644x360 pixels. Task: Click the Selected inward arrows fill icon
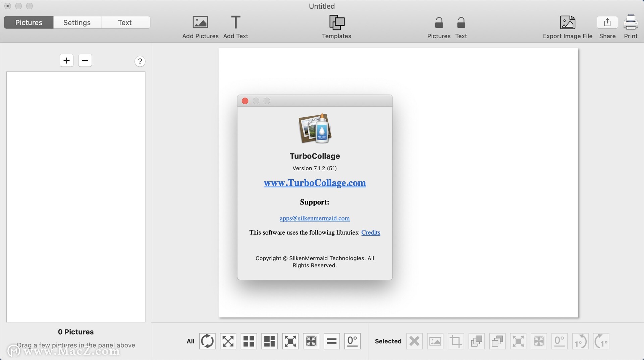coord(539,341)
